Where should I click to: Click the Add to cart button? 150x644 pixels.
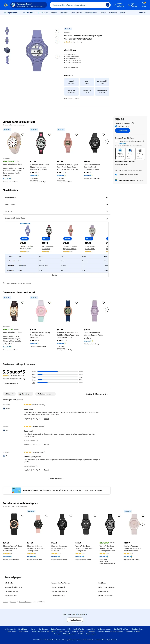point(123,130)
